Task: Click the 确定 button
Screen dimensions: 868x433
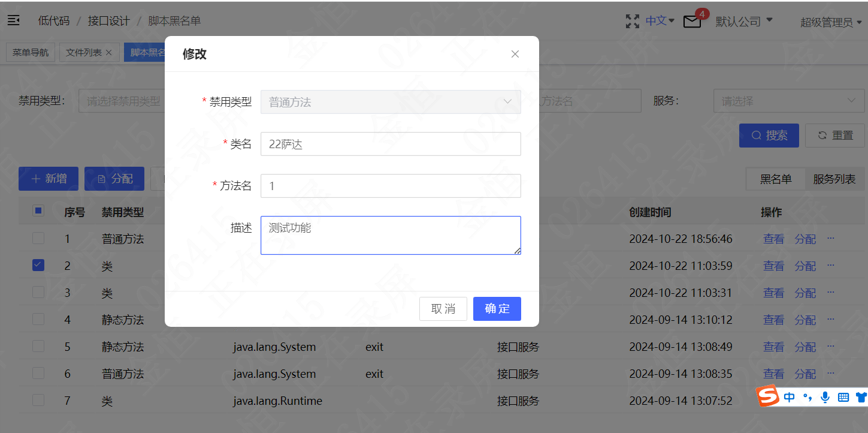Action: click(x=497, y=309)
